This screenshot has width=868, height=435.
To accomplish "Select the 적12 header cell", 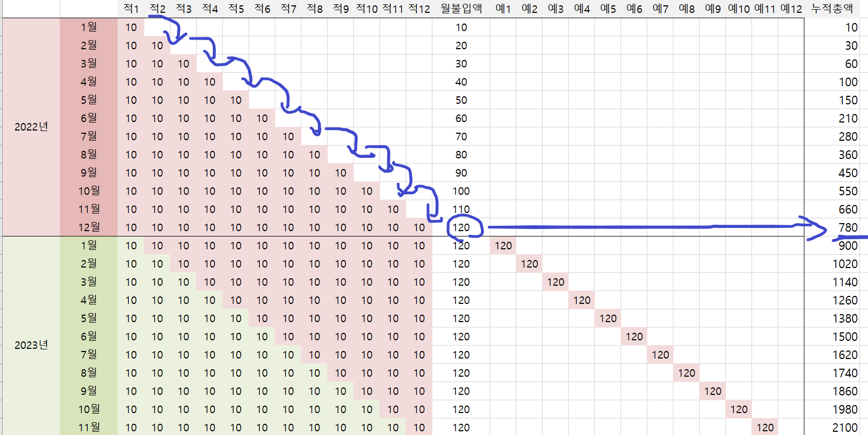I will click(419, 9).
